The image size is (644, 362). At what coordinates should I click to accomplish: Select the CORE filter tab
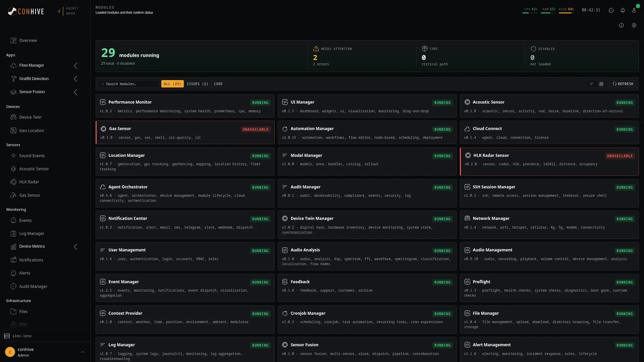[x=218, y=84]
